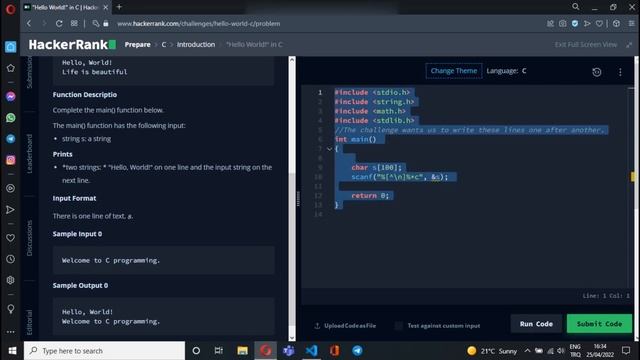Click the sidebar three-dots setup icon

tap(11, 332)
